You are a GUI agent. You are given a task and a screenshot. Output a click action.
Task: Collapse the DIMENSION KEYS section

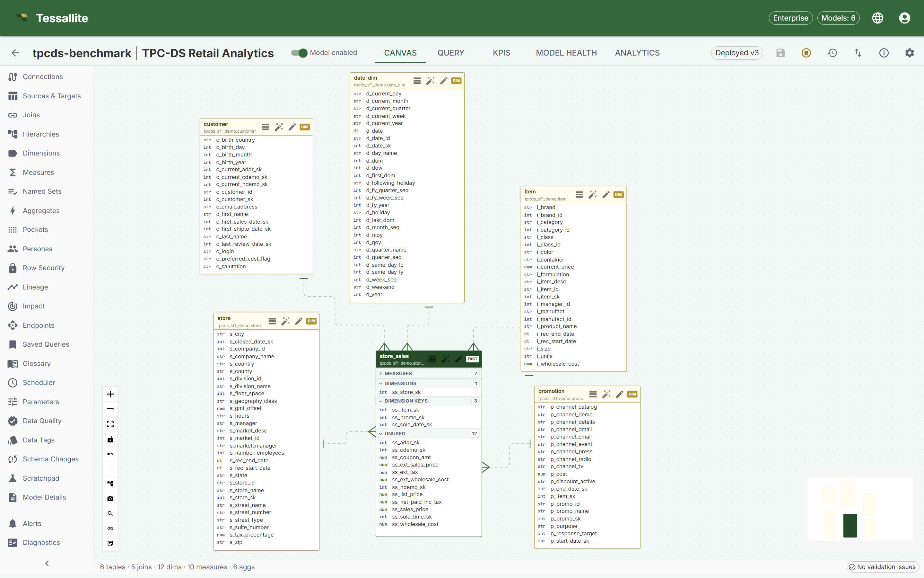[x=429, y=401]
